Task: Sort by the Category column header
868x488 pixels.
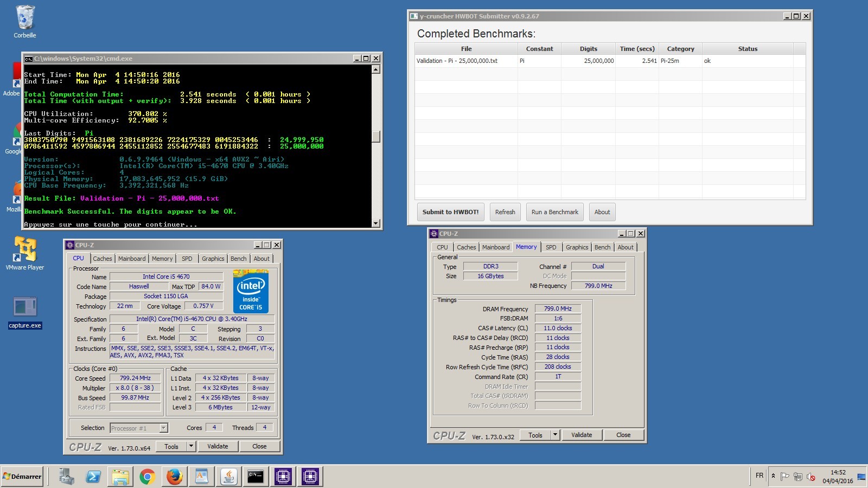Action: [x=680, y=49]
